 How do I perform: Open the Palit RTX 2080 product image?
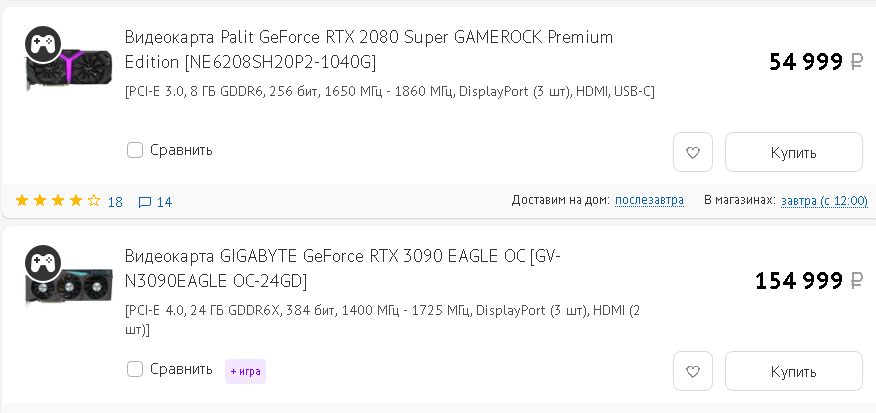pos(62,70)
